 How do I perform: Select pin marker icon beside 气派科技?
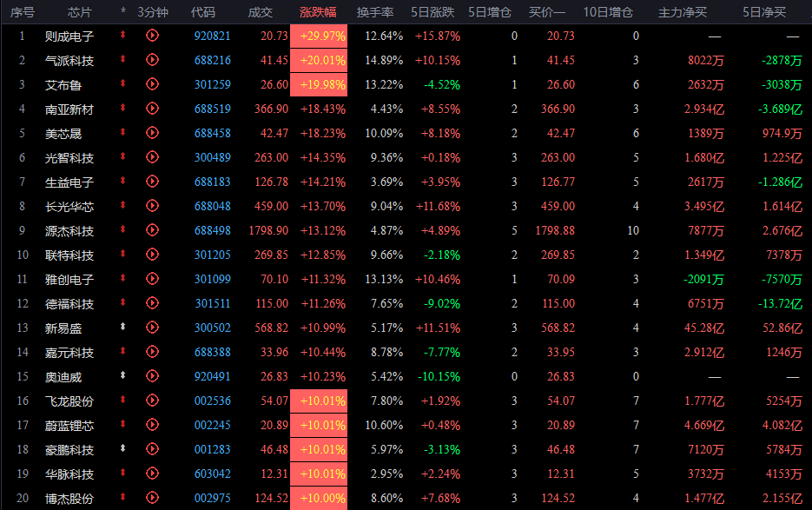tap(122, 60)
